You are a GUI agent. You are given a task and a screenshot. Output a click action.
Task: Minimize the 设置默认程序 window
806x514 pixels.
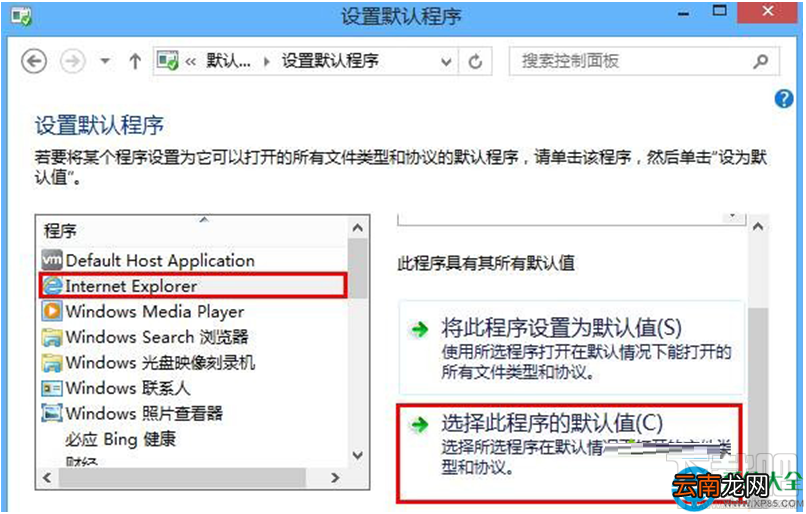(683, 12)
